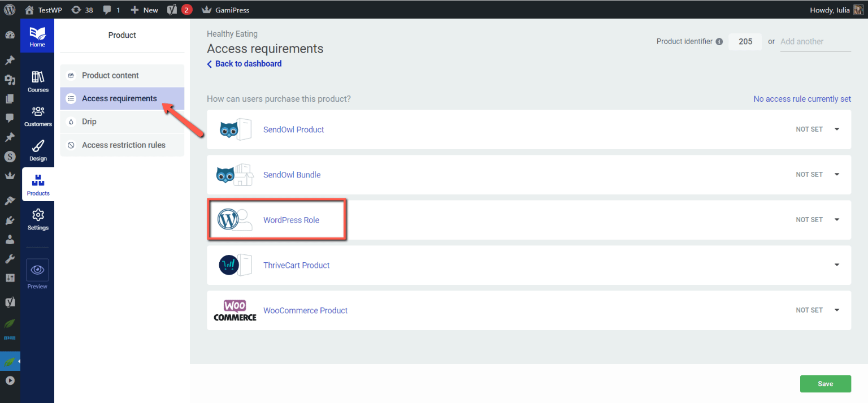Open Thrive Apprentice Settings gear
Image resolution: width=868 pixels, height=403 pixels.
(x=38, y=220)
